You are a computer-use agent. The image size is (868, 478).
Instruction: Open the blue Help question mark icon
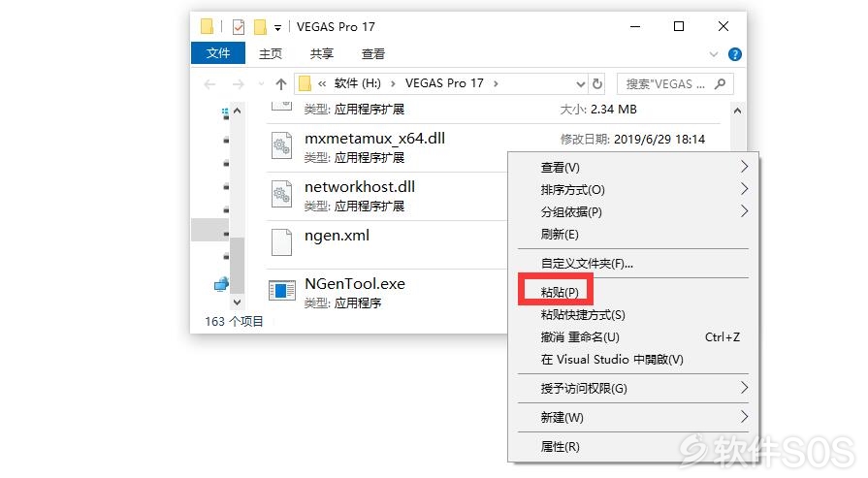coord(734,54)
